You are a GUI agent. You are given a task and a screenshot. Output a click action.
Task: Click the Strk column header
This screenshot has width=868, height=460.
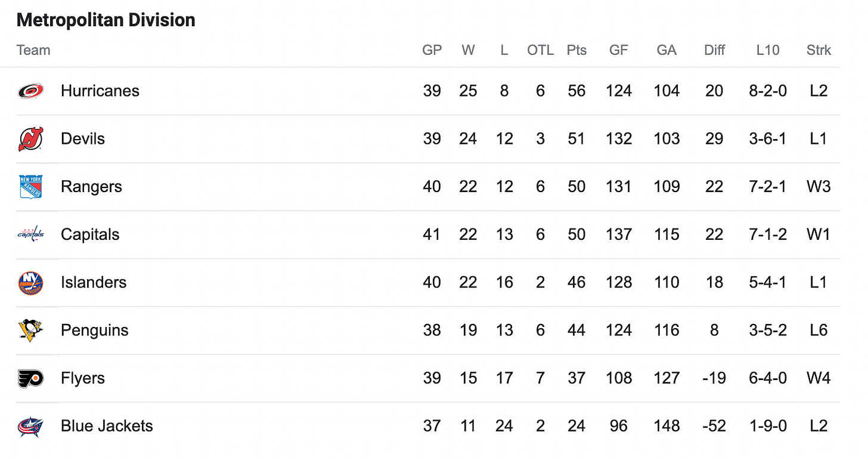pyautogui.click(x=819, y=51)
